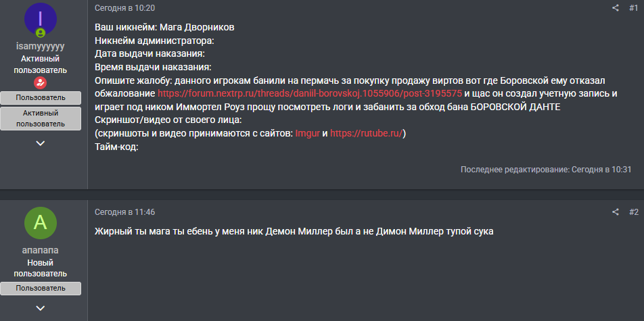Click 'Пользователь' banner under апапапа
The height and width of the screenshot is (321, 644).
pos(41,289)
